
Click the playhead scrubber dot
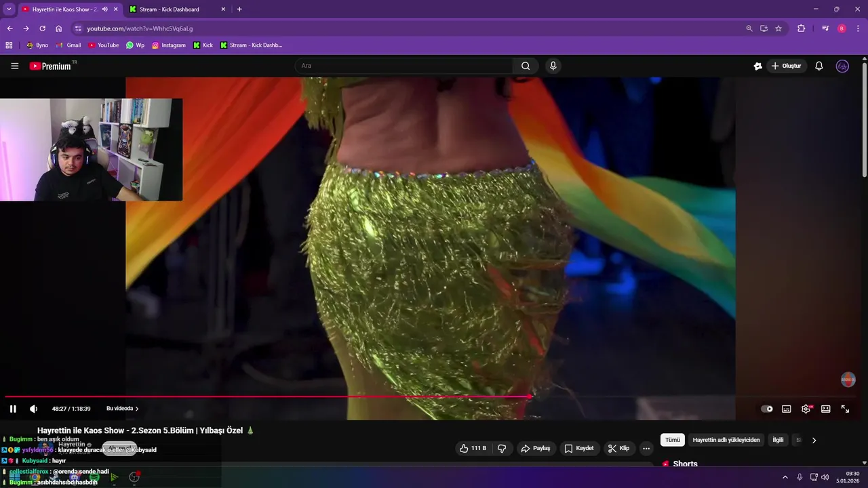point(530,396)
